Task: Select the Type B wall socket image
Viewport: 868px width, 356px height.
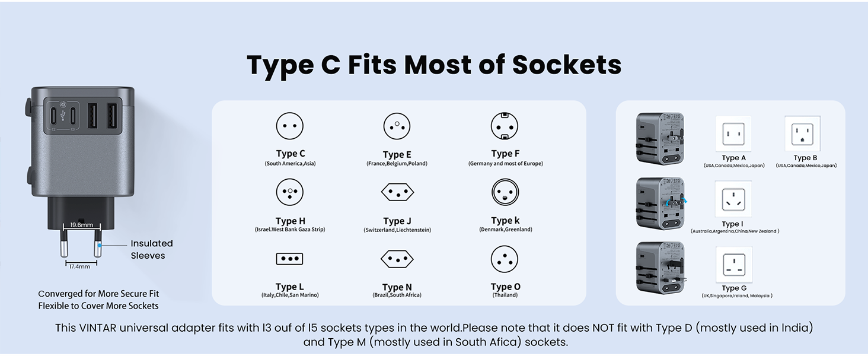Action: click(x=803, y=134)
